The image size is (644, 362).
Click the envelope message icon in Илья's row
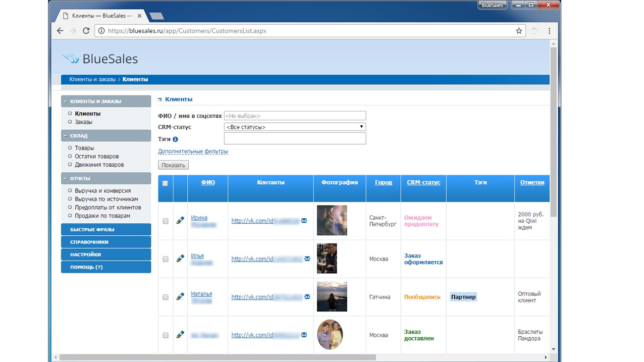tap(307, 259)
